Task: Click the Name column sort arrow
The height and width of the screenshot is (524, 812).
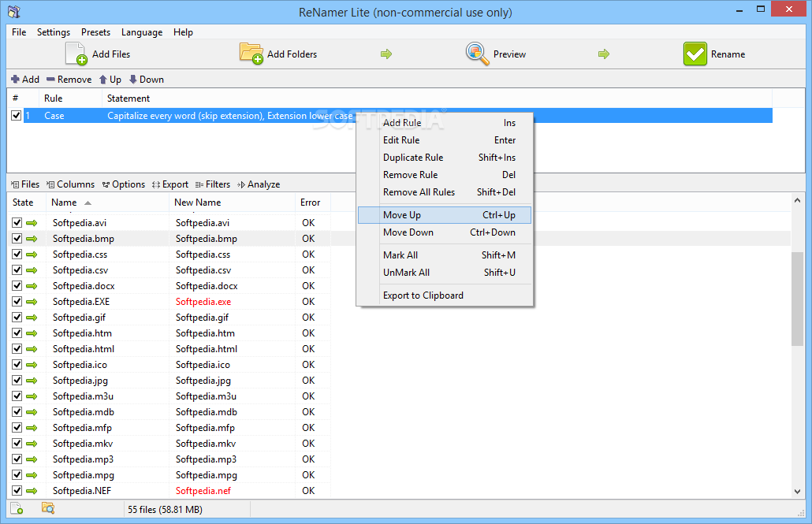Action: [x=88, y=203]
